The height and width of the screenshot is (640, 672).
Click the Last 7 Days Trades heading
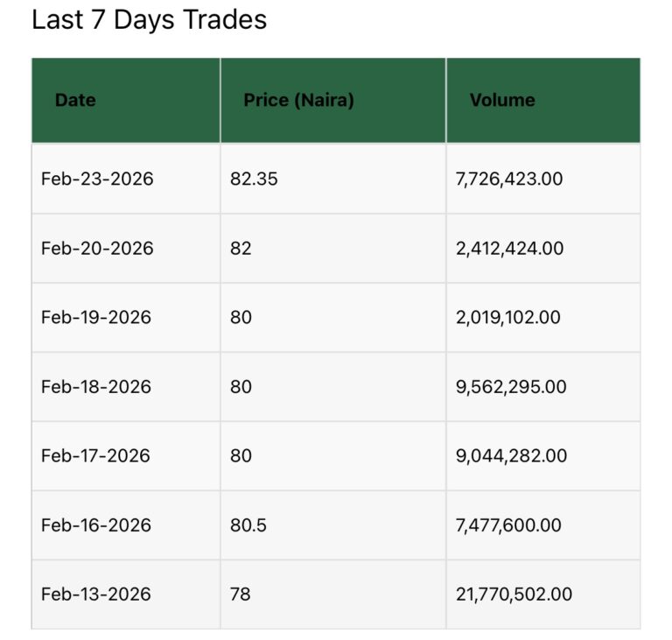(149, 20)
